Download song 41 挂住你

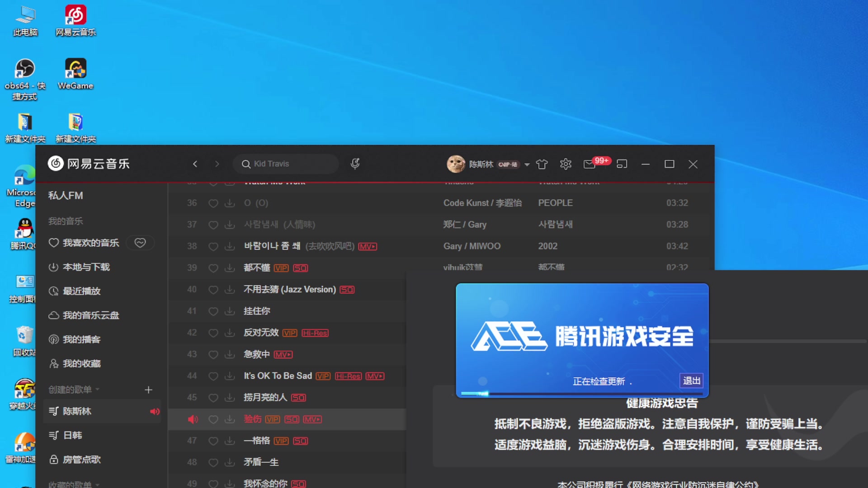click(230, 311)
